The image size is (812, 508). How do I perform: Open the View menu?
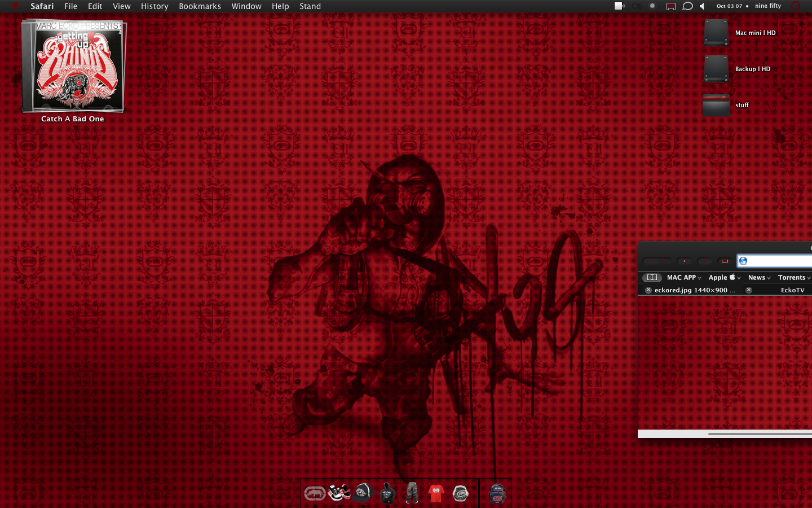click(122, 6)
